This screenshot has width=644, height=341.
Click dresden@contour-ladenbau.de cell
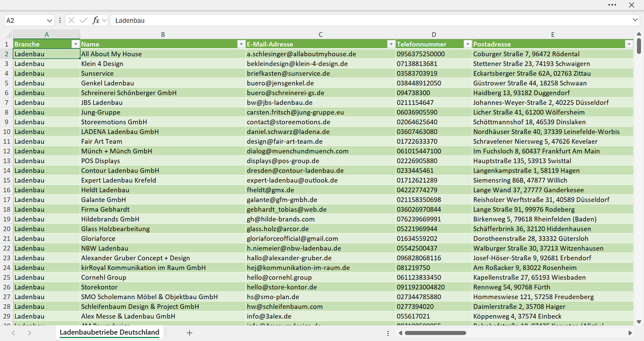(321, 170)
